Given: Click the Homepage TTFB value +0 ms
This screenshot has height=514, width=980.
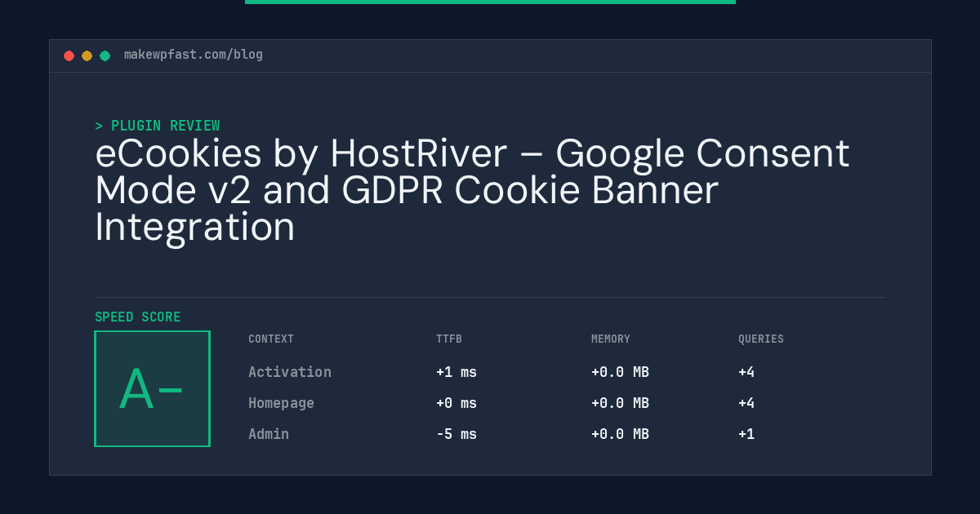Looking at the screenshot, I should [x=457, y=403].
